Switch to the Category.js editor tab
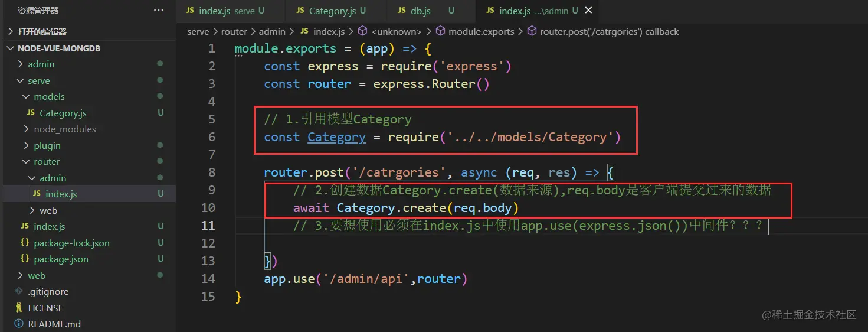The image size is (868, 332). click(x=336, y=11)
